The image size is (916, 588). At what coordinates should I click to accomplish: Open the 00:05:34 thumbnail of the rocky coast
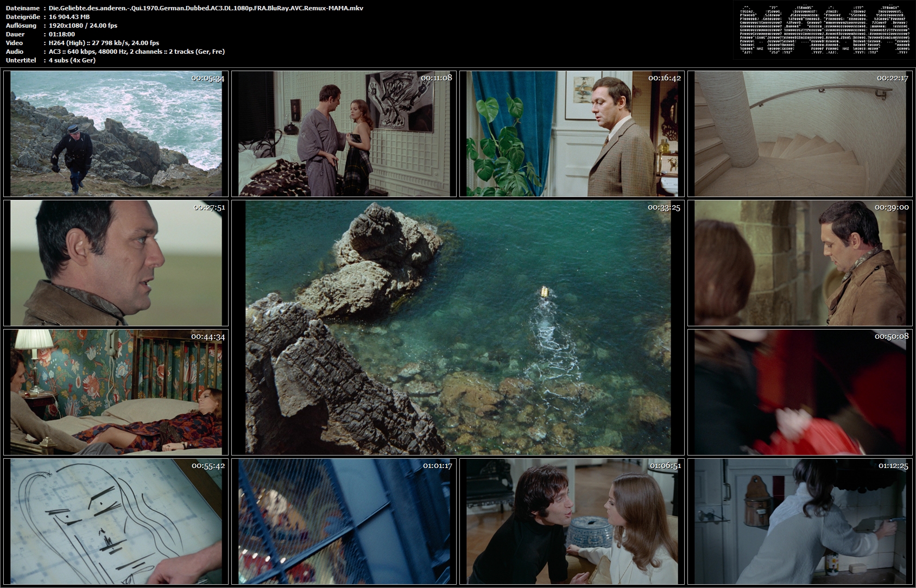tap(116, 134)
